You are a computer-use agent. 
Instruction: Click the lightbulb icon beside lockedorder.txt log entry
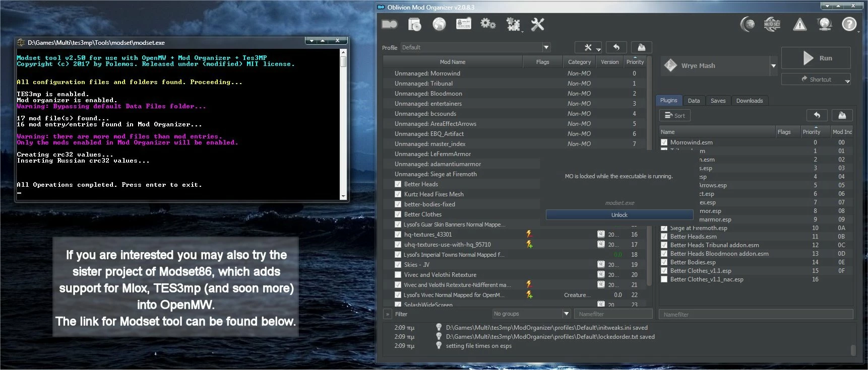(439, 336)
